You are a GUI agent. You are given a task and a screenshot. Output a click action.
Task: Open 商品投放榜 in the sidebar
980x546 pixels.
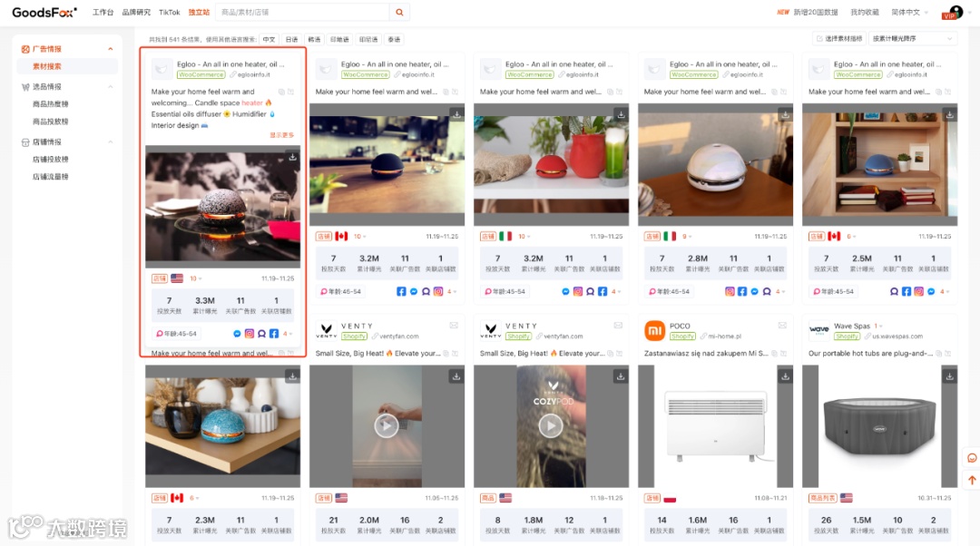pos(51,122)
